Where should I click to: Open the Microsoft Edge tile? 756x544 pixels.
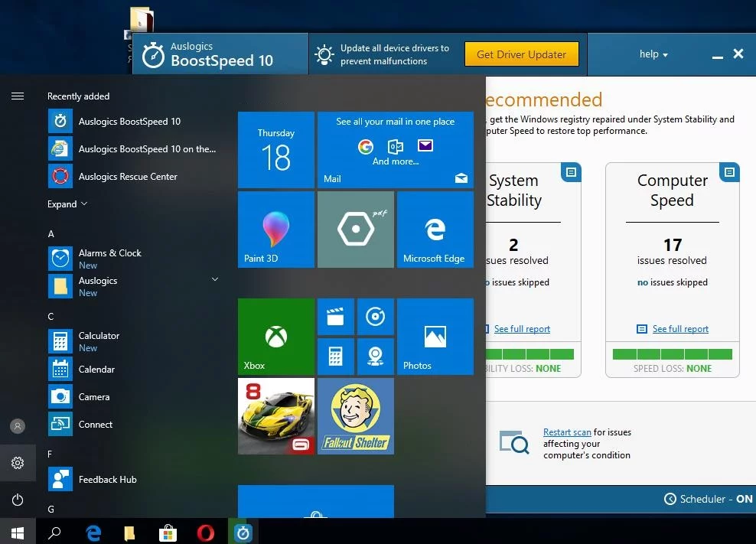435,230
